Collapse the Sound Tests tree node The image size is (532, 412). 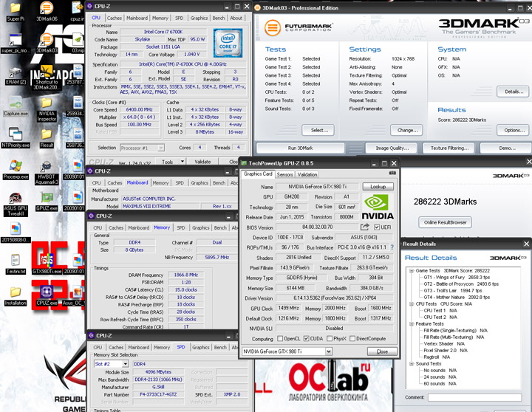click(412, 363)
